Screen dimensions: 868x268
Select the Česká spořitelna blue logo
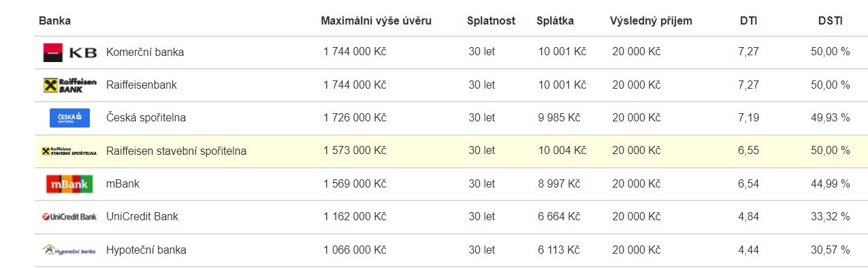(69, 118)
